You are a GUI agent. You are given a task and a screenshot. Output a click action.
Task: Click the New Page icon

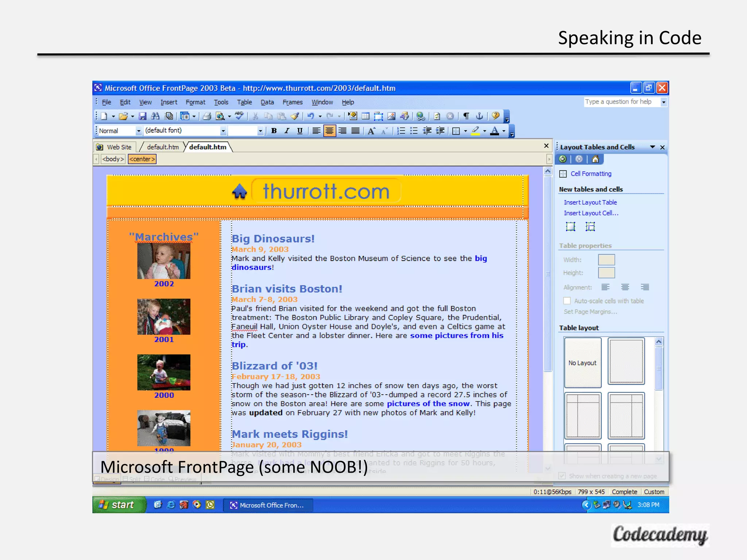pyautogui.click(x=104, y=116)
